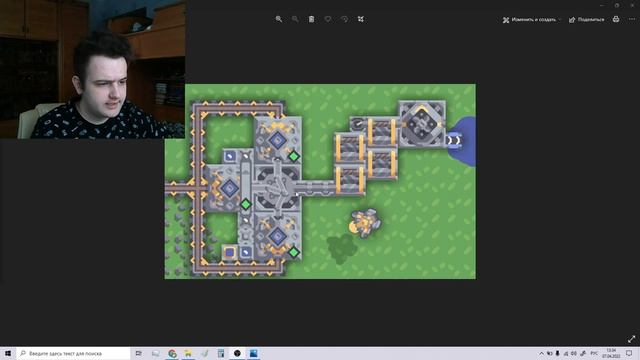Click the displayed game map image
Image resolution: width=640 pixels, height=360 pixels.
pos(320,182)
